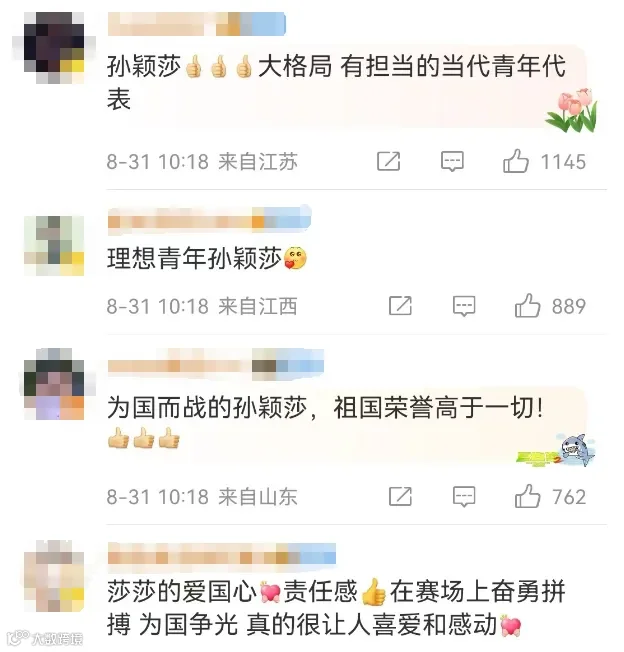Tap the shark bubble decoration sticker

[x=557, y=451]
